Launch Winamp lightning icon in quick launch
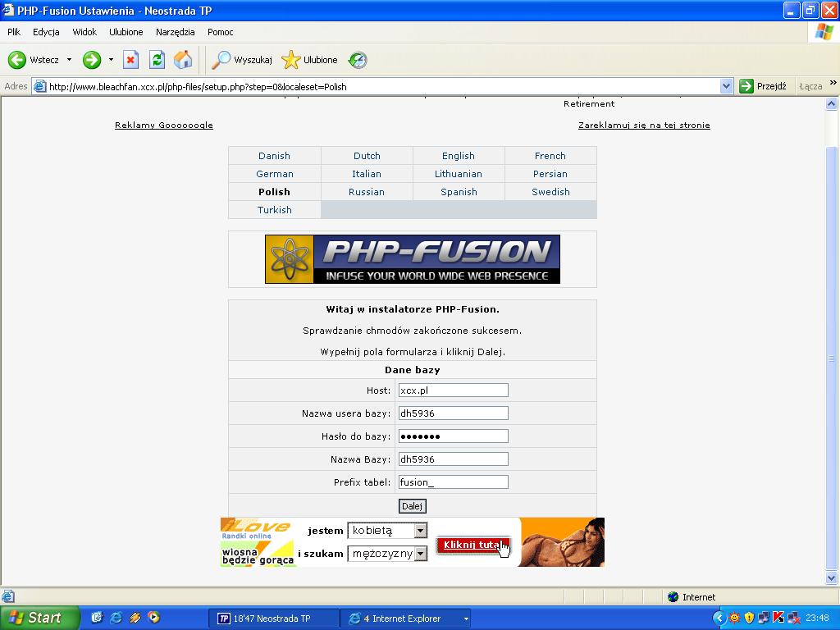This screenshot has height=630, width=840. 135,618
